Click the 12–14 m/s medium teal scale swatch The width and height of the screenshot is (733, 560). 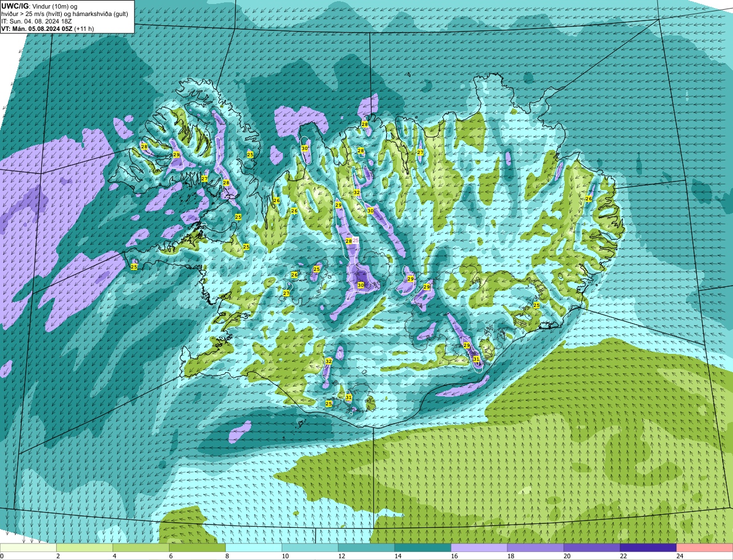point(366,548)
